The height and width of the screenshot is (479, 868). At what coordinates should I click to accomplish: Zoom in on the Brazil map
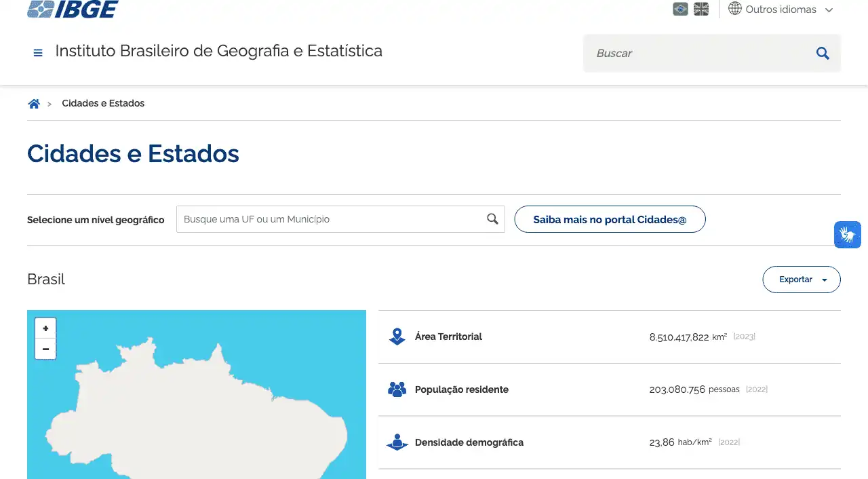[x=45, y=328]
